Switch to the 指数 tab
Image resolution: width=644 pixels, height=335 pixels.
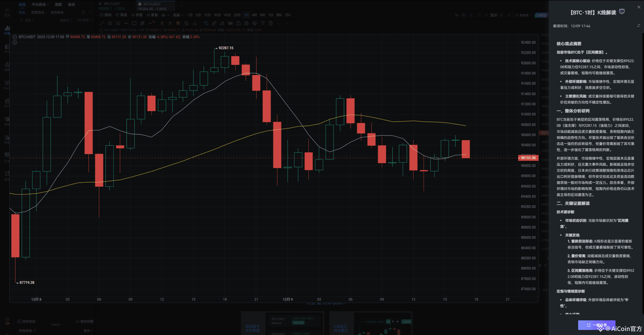point(58,5)
